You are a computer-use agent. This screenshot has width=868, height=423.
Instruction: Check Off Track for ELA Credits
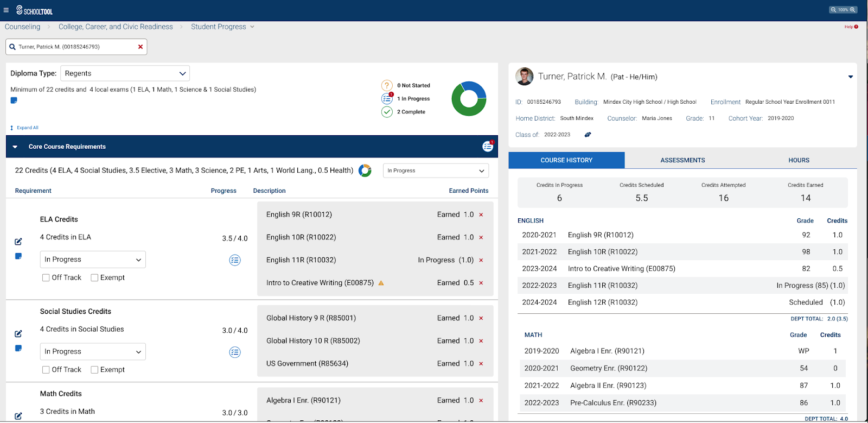click(x=46, y=277)
